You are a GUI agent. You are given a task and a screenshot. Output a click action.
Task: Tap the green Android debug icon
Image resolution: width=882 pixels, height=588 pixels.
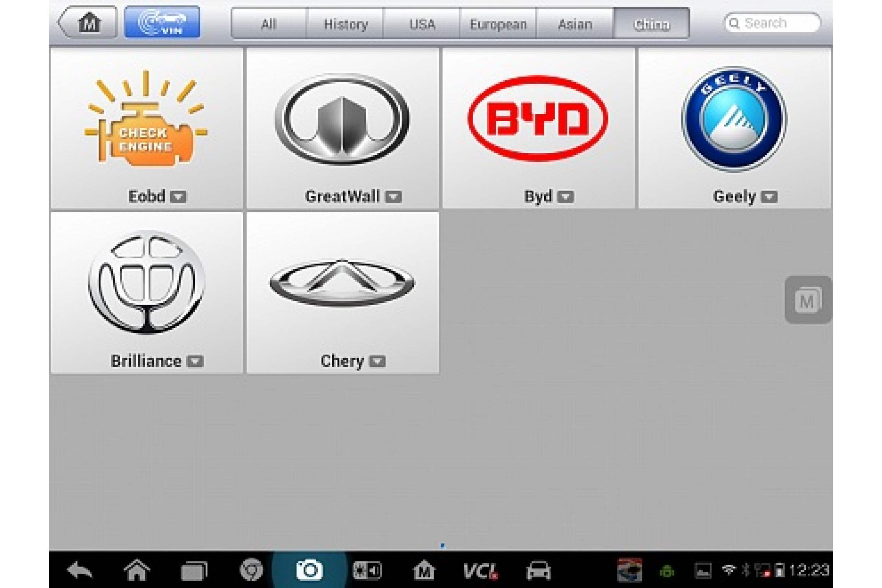coord(666,571)
